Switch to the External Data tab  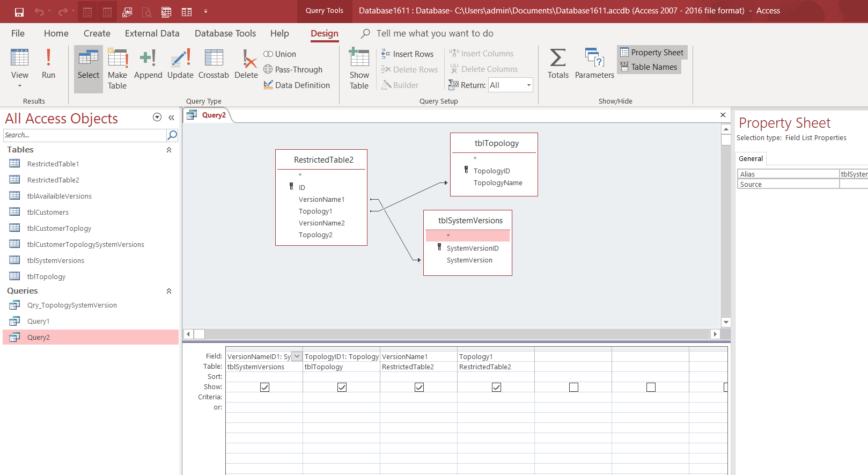coord(152,33)
